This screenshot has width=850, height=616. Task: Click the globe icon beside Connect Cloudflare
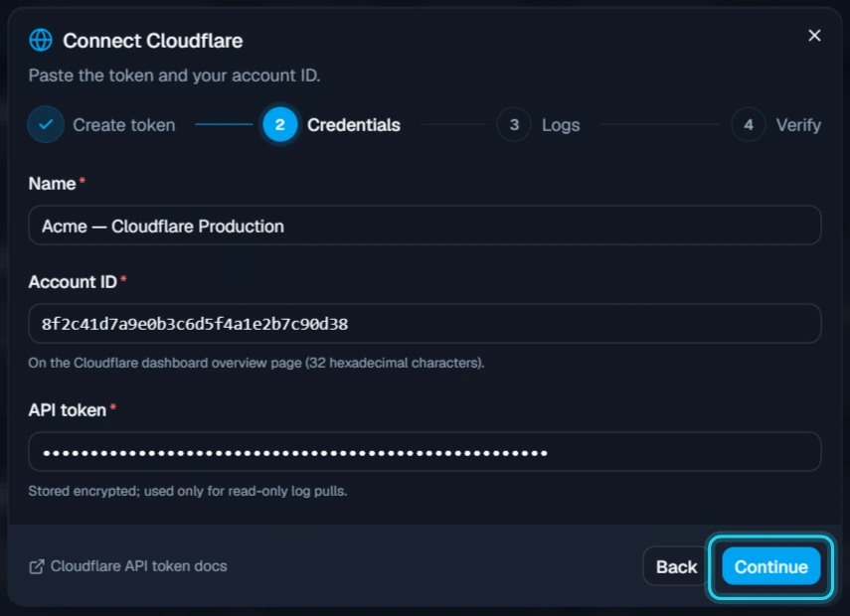41,40
